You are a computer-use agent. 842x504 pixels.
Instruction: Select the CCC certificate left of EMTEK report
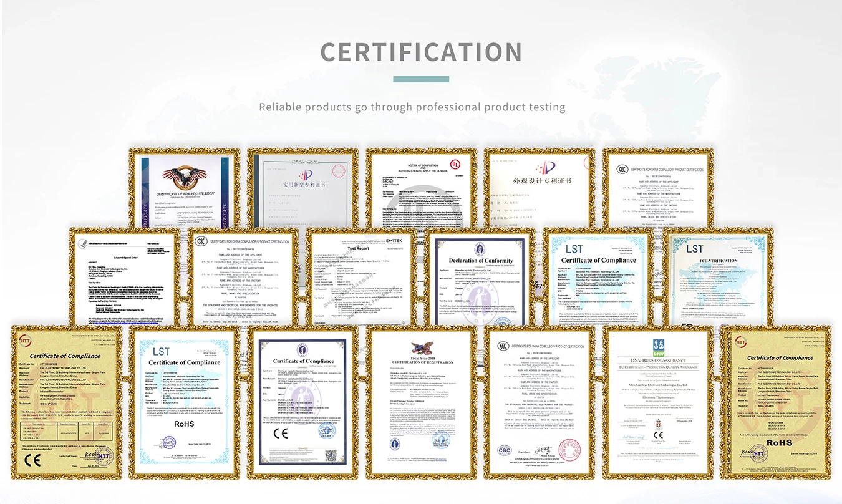243,276
